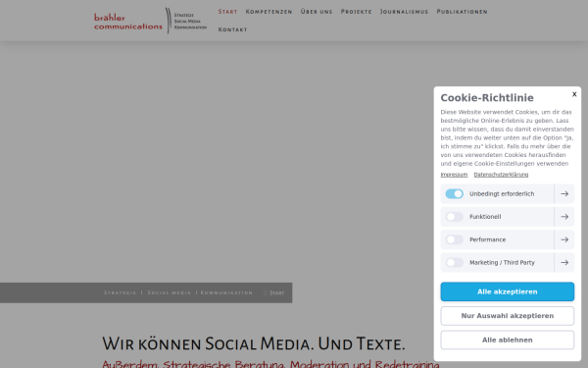Click Alle akzeptieren button
The height and width of the screenshot is (368, 588).
point(507,291)
